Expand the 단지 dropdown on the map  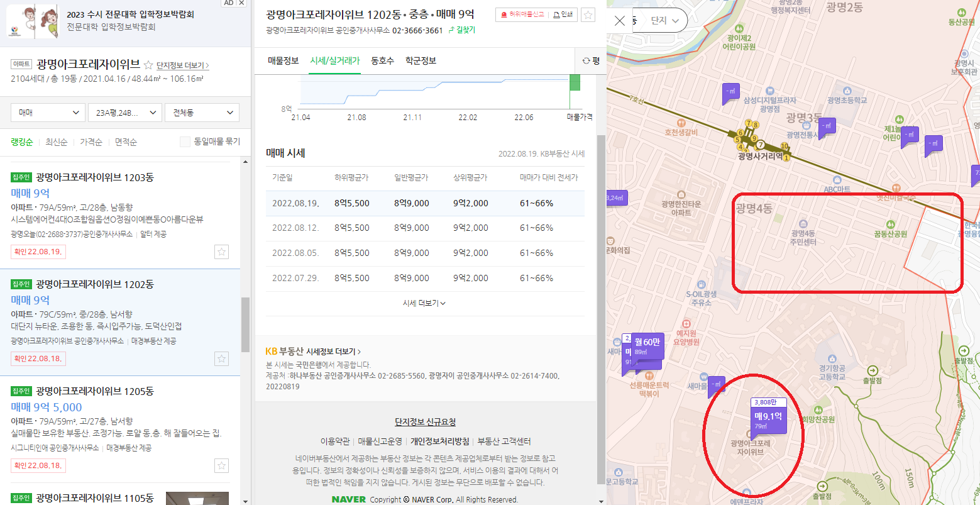[664, 21]
